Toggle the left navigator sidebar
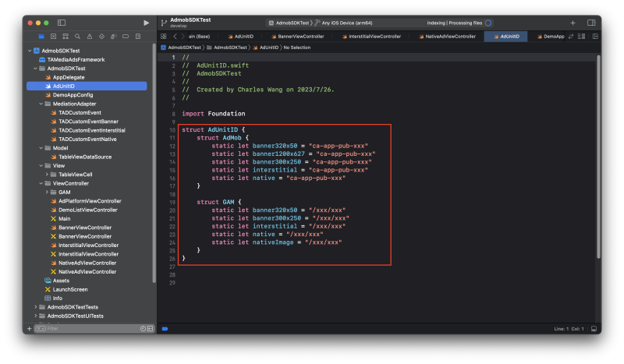This screenshot has width=624, height=364. click(62, 23)
